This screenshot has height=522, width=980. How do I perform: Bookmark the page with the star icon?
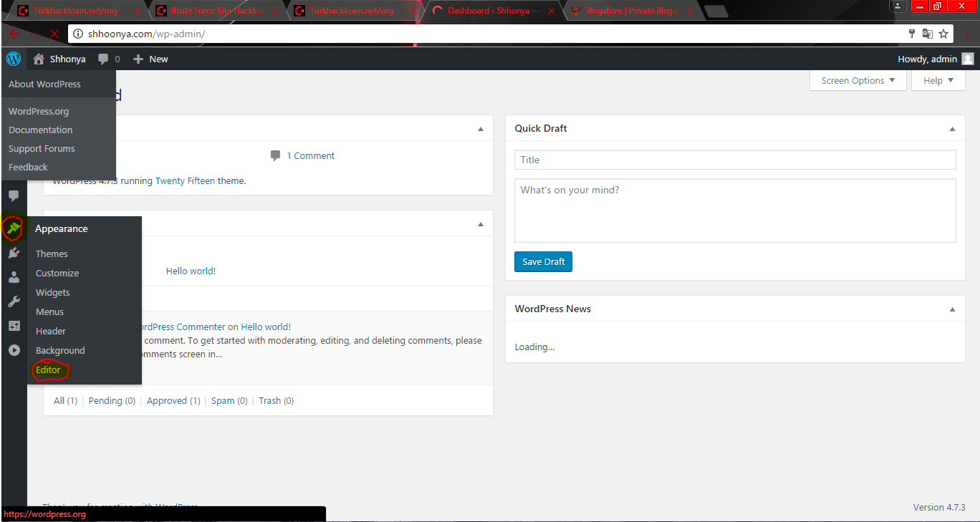pyautogui.click(x=943, y=34)
